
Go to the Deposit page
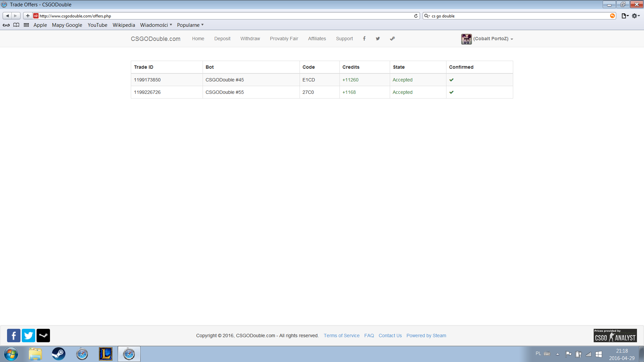tap(222, 39)
